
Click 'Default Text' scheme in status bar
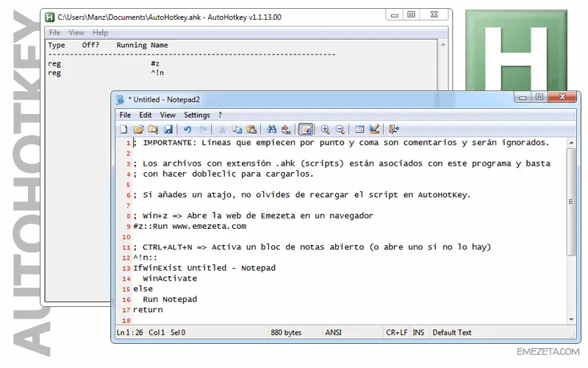[452, 333]
